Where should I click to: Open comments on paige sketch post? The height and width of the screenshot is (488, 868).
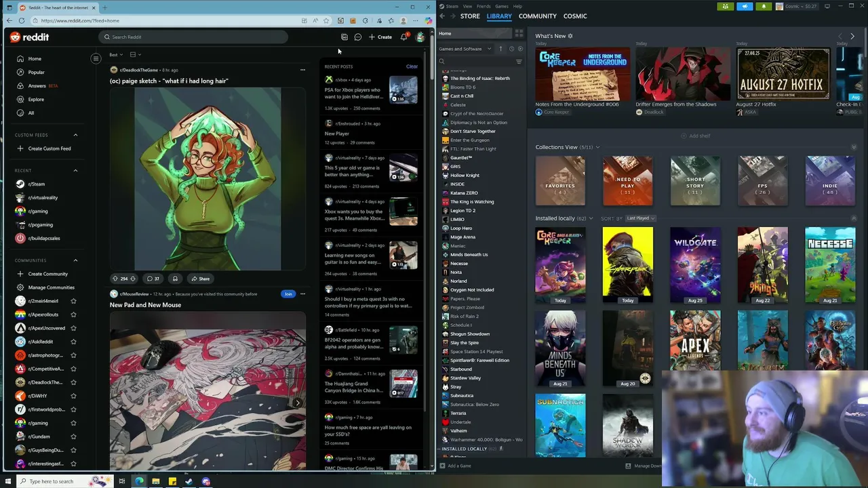point(154,279)
